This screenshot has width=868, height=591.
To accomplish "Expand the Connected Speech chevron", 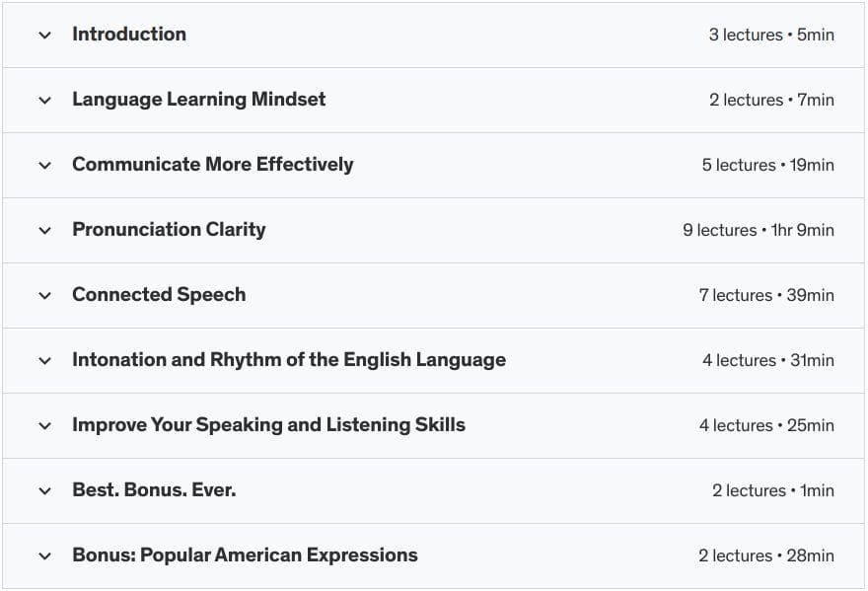I will point(44,295).
